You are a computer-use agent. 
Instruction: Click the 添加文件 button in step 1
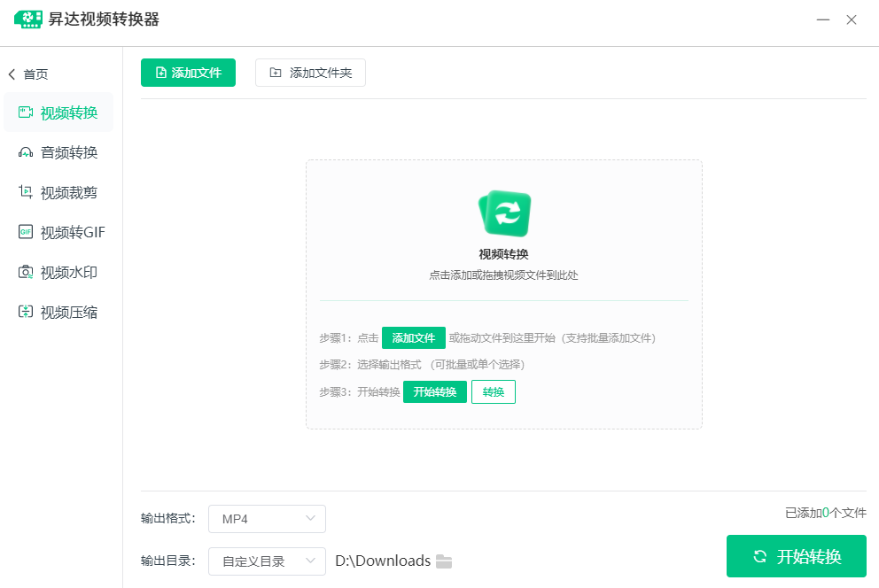click(413, 338)
